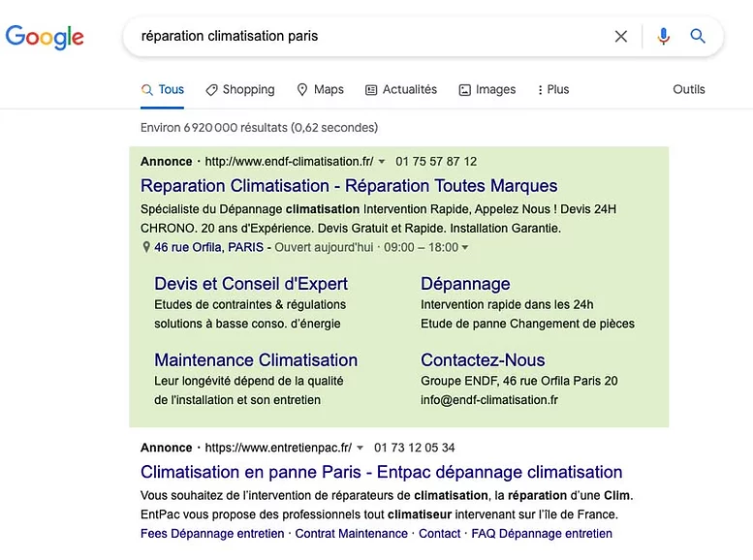Viewport: 753px width, 560px height.
Task: Open address link 46 rue Orfila, PARIS
Action: pyautogui.click(x=209, y=247)
